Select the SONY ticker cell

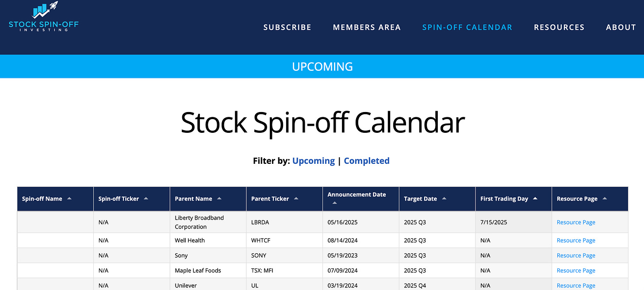(284, 255)
